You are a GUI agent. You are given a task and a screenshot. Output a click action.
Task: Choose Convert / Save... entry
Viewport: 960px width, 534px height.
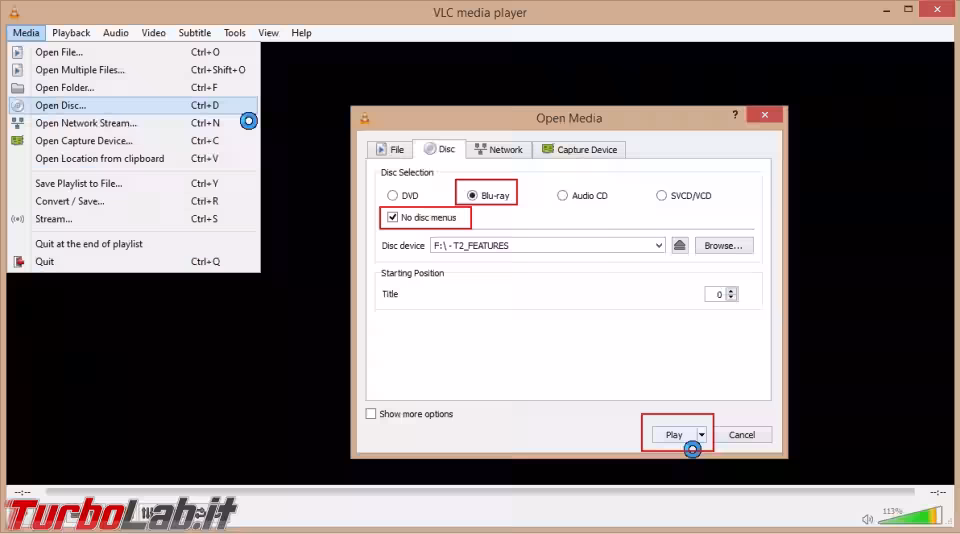tap(132, 201)
